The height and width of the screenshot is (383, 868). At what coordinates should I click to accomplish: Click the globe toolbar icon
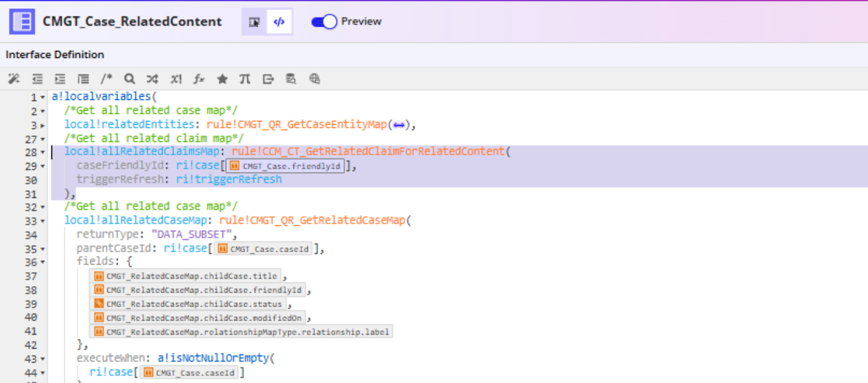click(x=315, y=79)
